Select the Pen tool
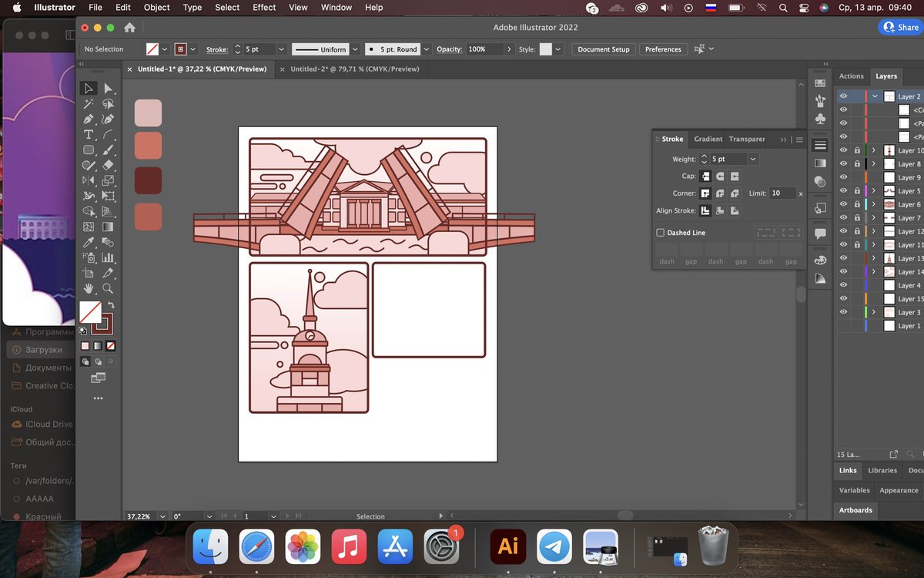Screen dimensions: 924x578 tap(89, 119)
